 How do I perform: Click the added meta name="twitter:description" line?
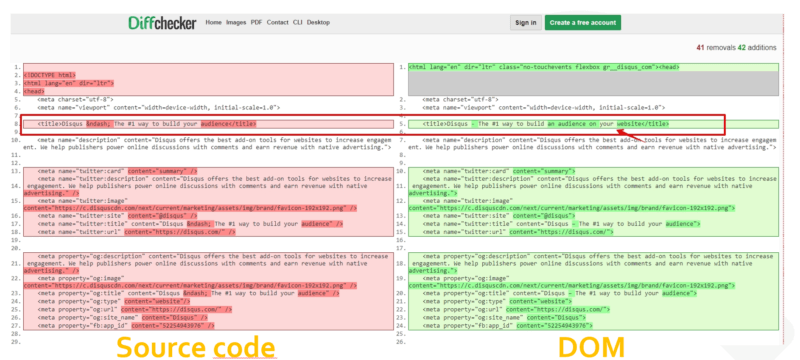pos(593,186)
